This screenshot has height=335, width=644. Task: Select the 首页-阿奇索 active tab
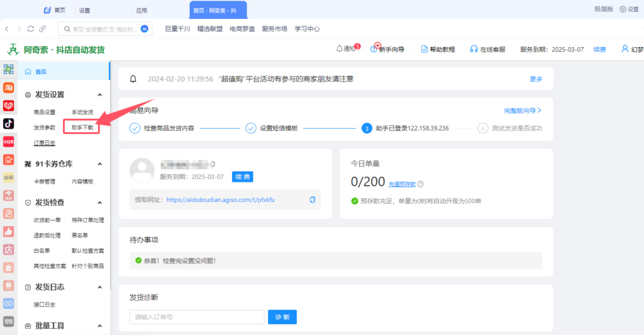218,10
